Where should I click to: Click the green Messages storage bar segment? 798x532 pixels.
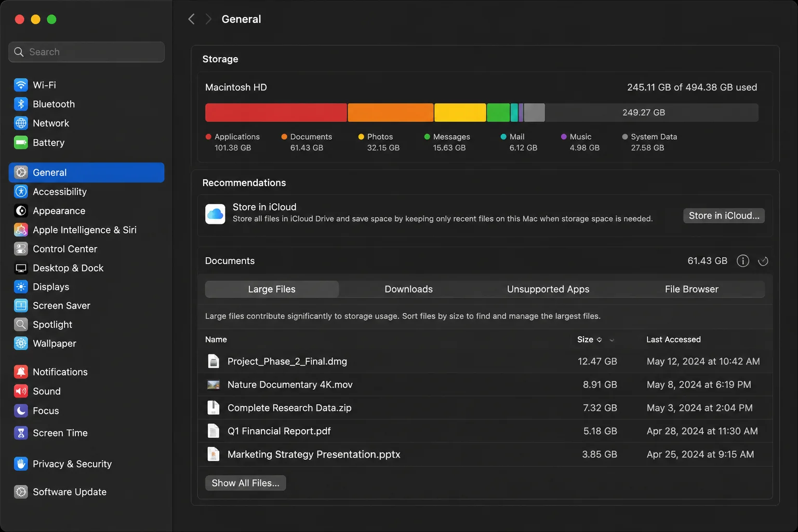[499, 113]
